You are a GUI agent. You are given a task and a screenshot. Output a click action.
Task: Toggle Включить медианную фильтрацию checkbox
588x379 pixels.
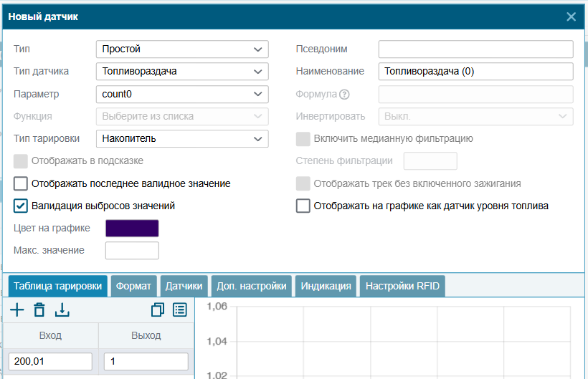[x=303, y=139]
